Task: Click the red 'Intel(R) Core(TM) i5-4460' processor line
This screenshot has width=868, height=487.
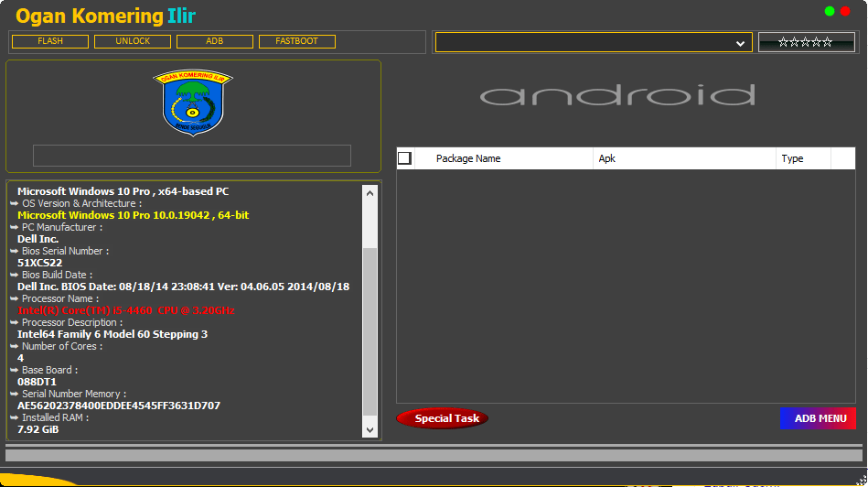Action: [x=125, y=310]
